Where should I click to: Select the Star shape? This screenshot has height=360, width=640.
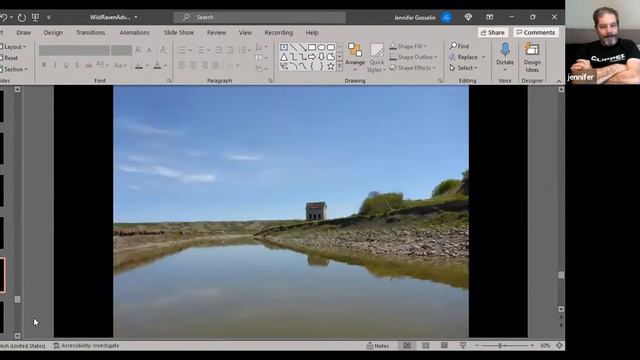pos(331,66)
